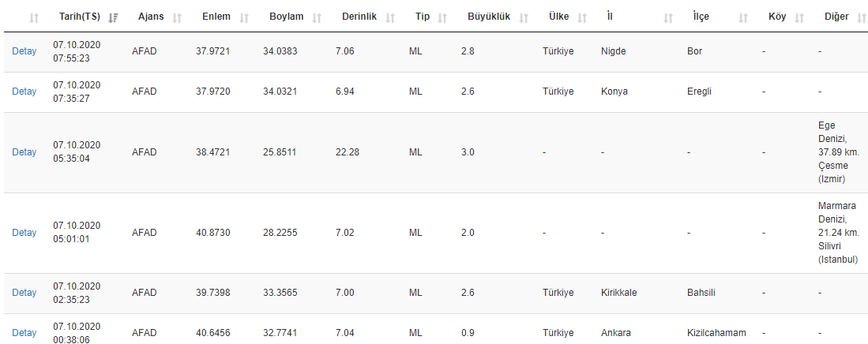Screen dimensions: 868x344
Task: Click the Tarih(TS) column header text
Action: click(79, 17)
